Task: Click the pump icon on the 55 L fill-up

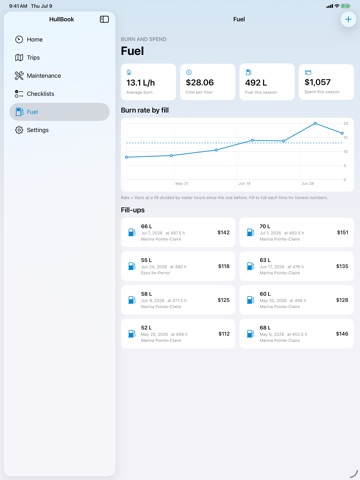Action: (x=132, y=266)
